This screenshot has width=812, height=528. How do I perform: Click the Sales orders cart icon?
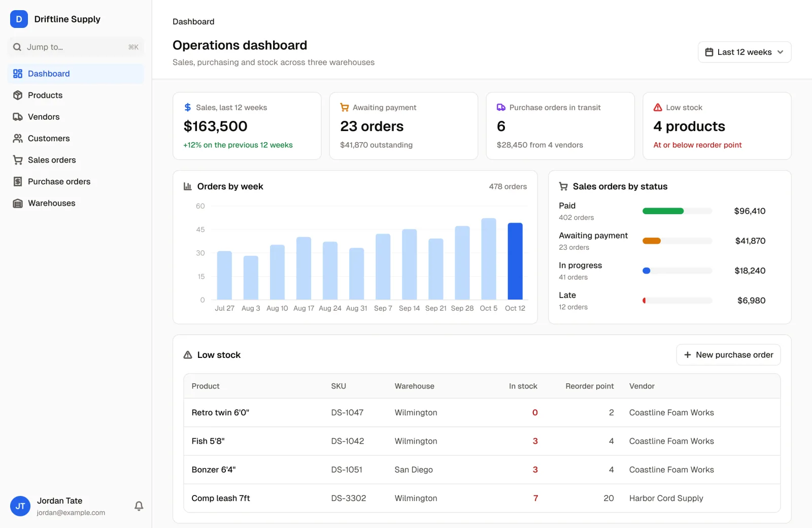coord(18,160)
